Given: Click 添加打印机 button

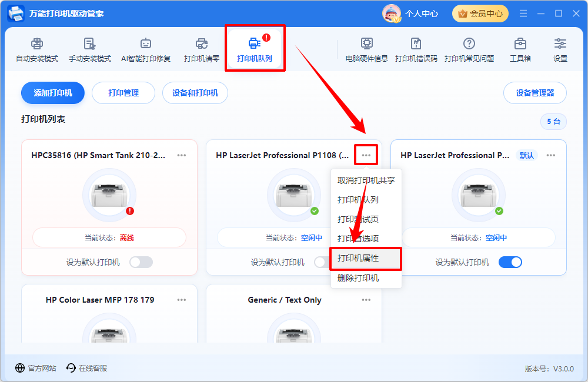Looking at the screenshot, I should [53, 93].
